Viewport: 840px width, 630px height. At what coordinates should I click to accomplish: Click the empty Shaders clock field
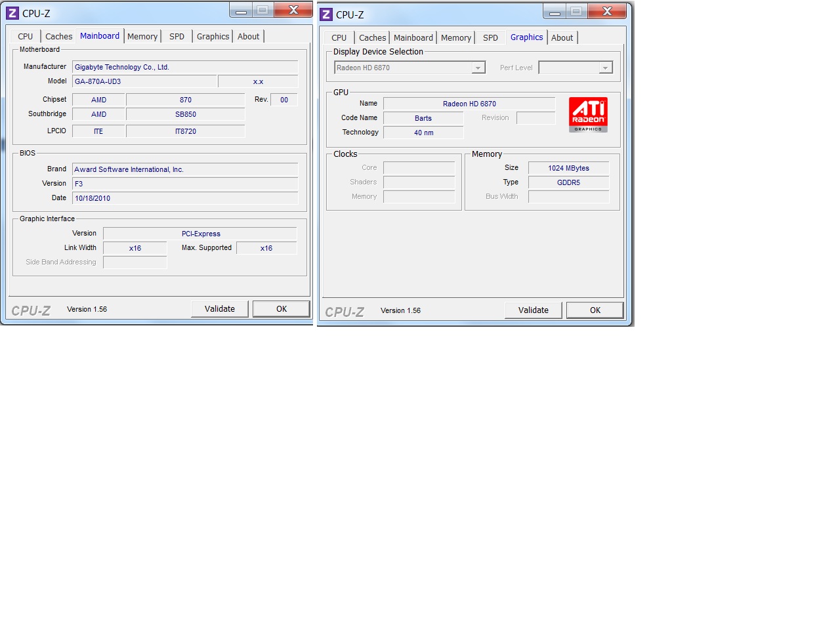(x=419, y=182)
